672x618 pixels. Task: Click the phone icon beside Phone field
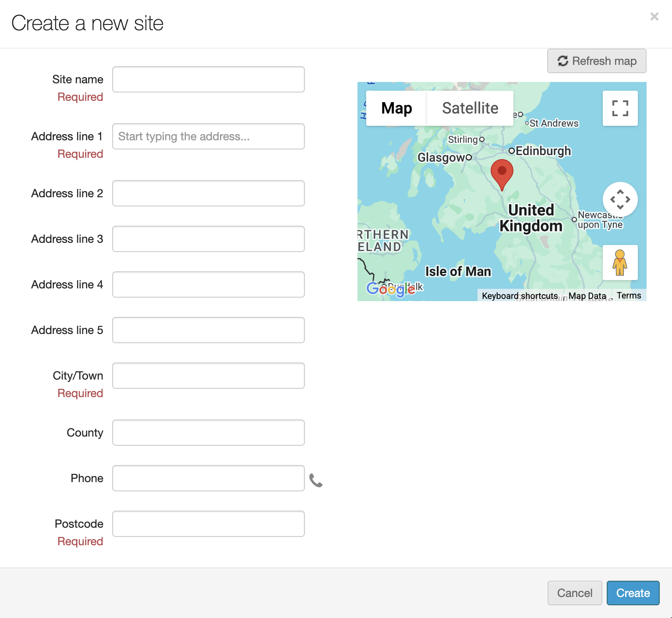(315, 480)
